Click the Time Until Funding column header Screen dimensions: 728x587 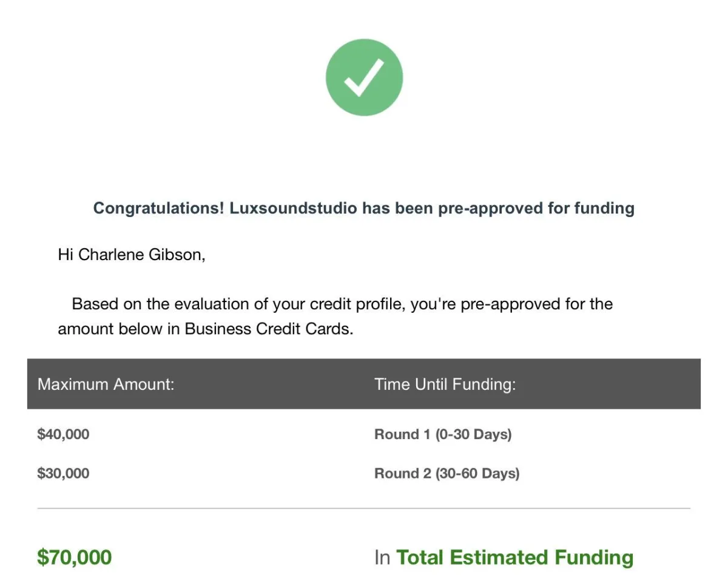(x=445, y=384)
